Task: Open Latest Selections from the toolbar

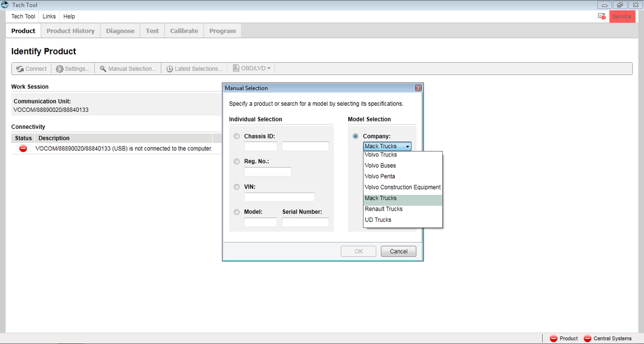Action: point(194,68)
